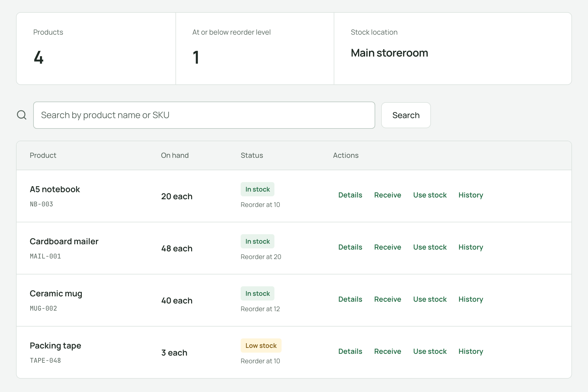The image size is (588, 392).
Task: View History for Packing tape
Action: coord(471,351)
